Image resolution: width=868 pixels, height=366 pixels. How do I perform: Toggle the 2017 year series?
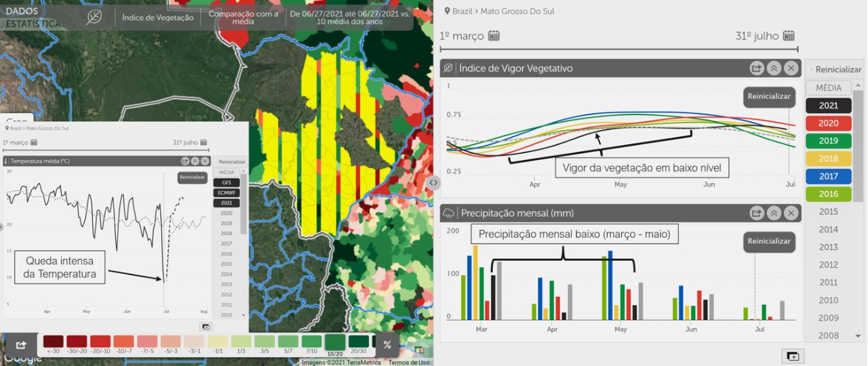pos(828,176)
